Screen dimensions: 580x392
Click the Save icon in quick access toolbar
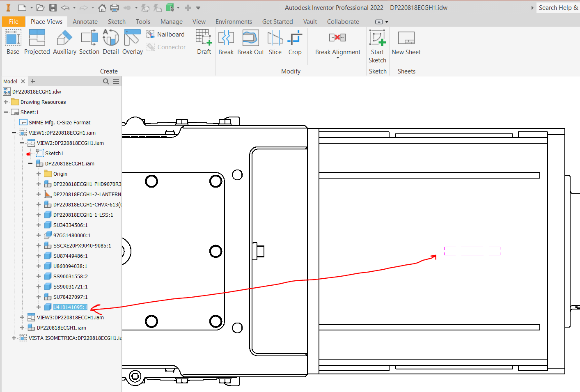[53, 7]
